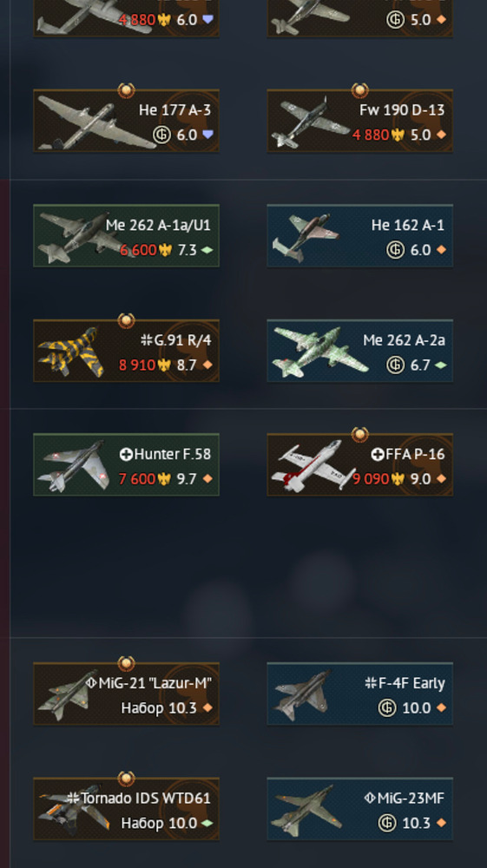The height and width of the screenshot is (868, 487).
Task: Click the gold medal badge above FFA P-16
Action: 359,434
